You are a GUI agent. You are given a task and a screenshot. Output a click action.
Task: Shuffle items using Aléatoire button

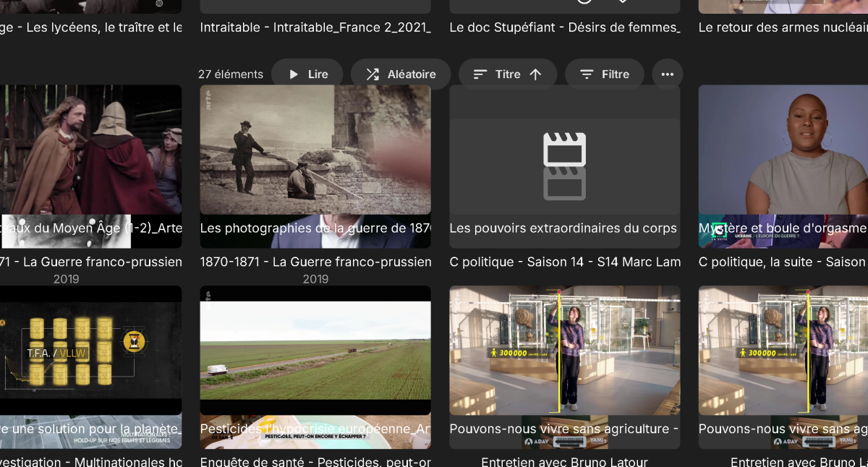(x=401, y=74)
